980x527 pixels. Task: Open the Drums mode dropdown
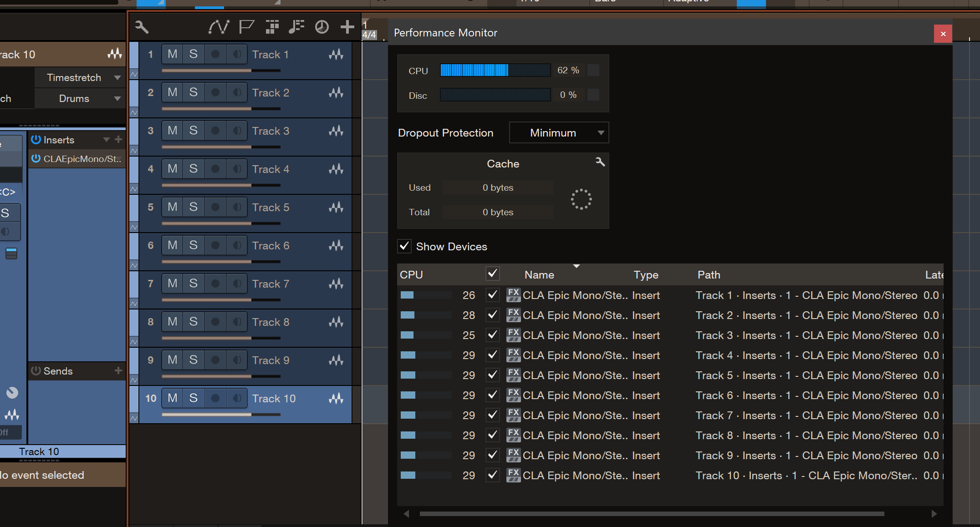[80, 98]
